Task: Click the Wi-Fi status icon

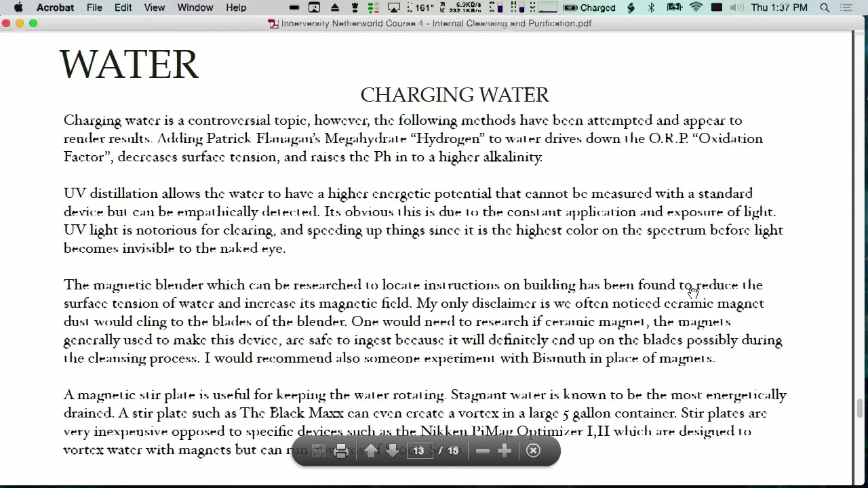Action: [x=696, y=7]
